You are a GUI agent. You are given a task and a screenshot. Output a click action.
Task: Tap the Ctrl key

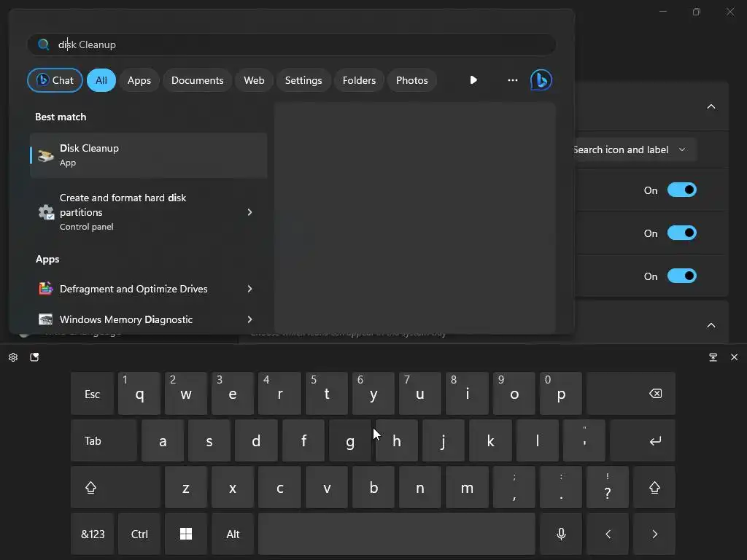pos(139,534)
